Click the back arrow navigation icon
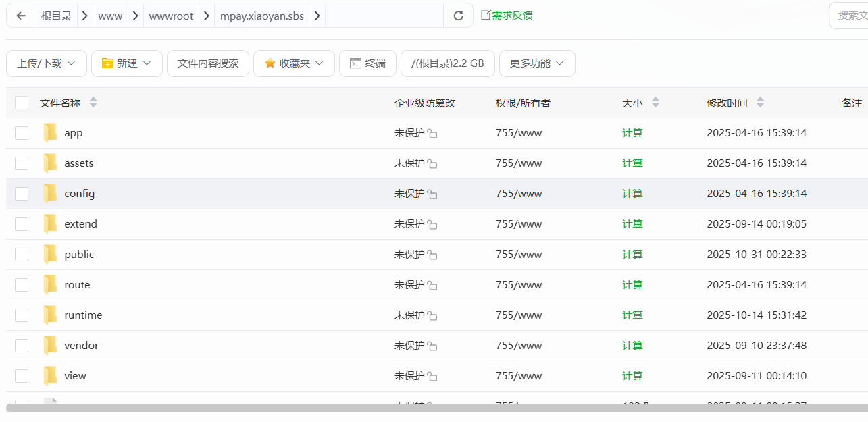Screen dimensions: 868x422 coord(21,16)
